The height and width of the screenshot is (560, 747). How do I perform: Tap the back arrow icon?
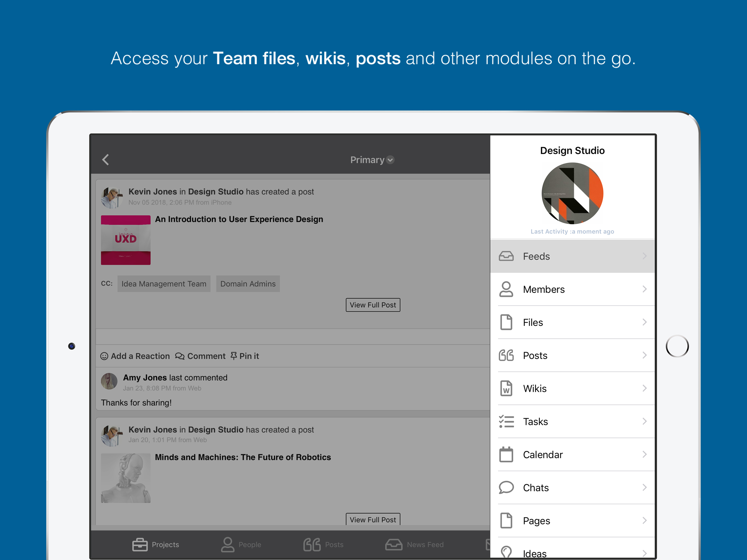coord(105,160)
